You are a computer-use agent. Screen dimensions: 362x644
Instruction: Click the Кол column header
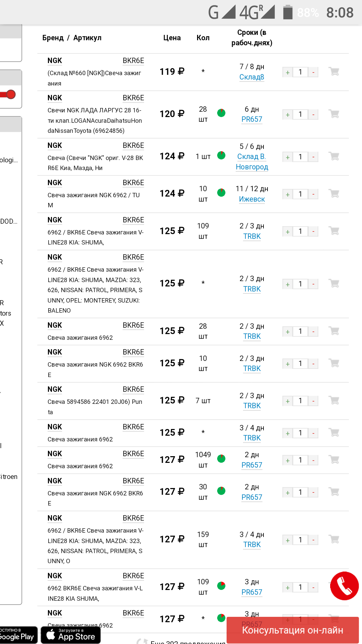tap(203, 38)
